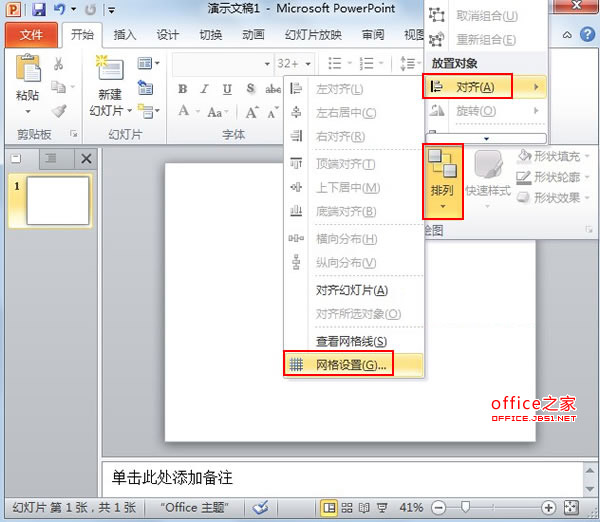Click the Save icon in quick access toolbar
Screen dimensions: 600x522
click(x=39, y=10)
